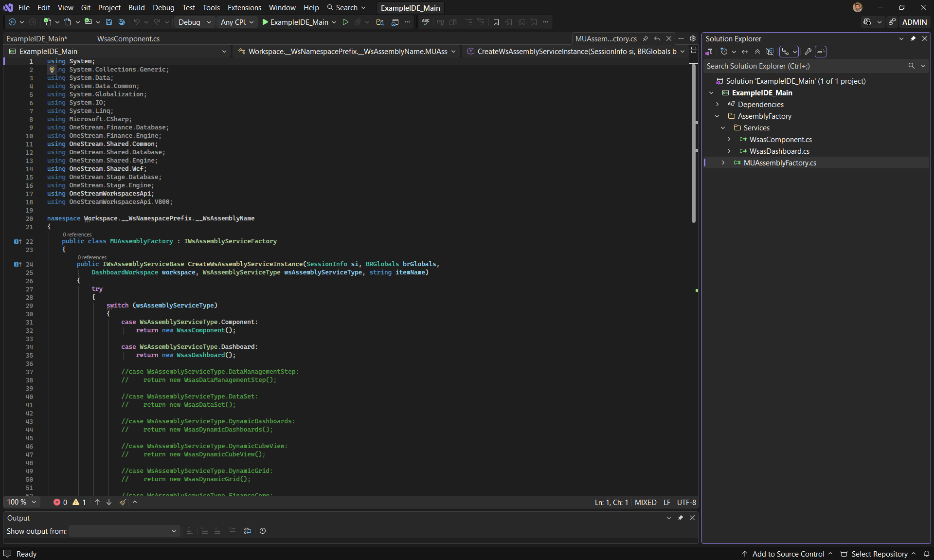Click Add to Source Control in status bar
This screenshot has height=560, width=934.
point(787,554)
